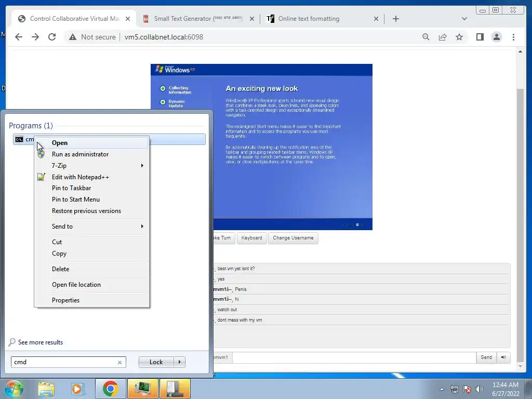Click the chat sound speaker button
This screenshot has width=532, height=399.
pyautogui.click(x=503, y=357)
